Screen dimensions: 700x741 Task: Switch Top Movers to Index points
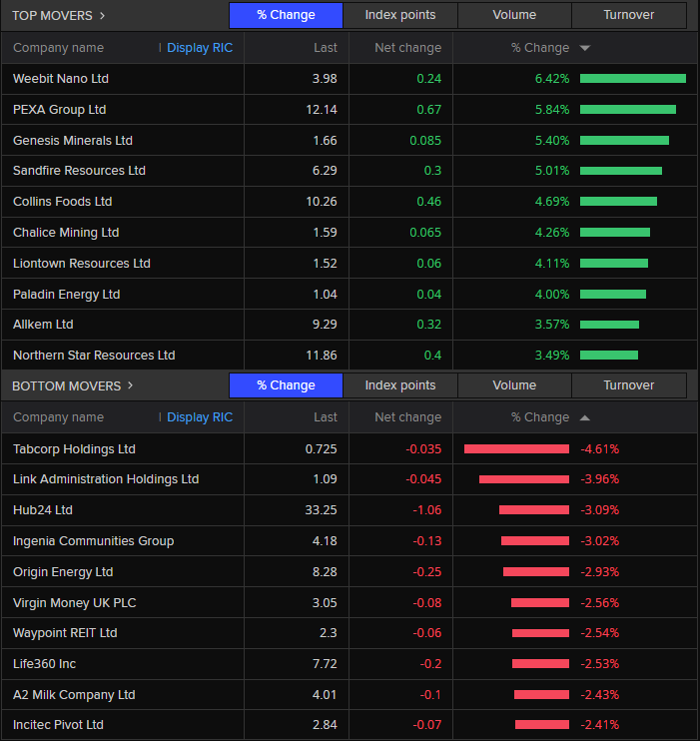pos(400,15)
